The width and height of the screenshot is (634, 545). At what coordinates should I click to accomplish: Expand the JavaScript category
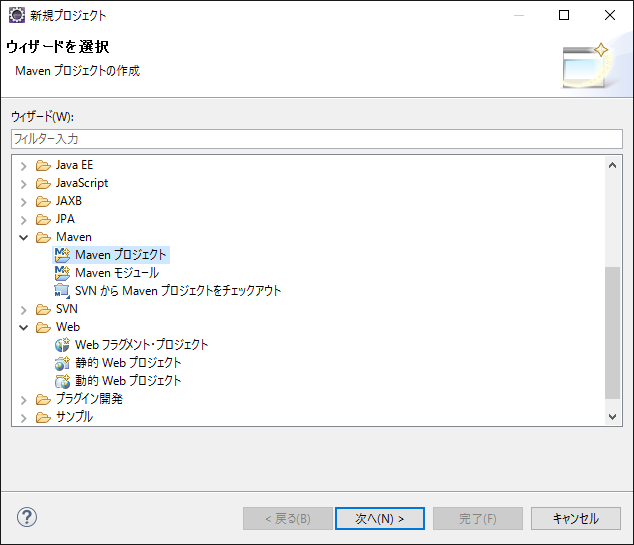point(24,184)
